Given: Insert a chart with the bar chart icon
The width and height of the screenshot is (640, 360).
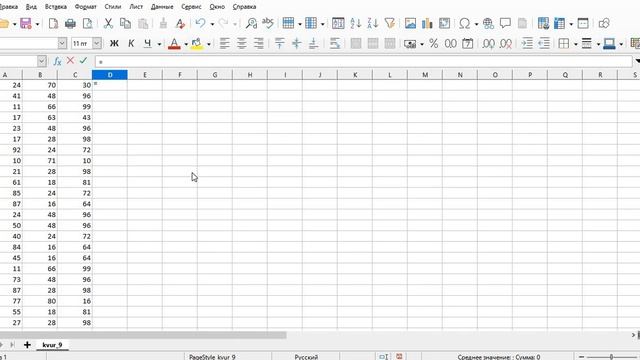Looking at the screenshot, I should [427, 23].
